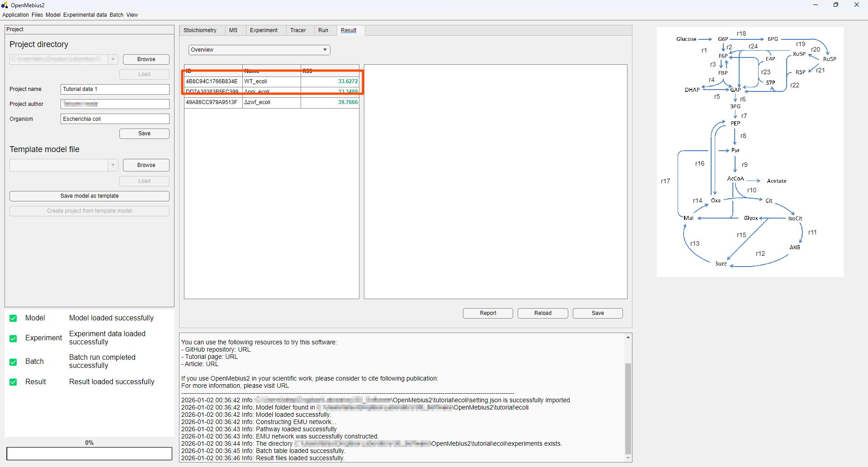The width and height of the screenshot is (868, 467).
Task: Restore the window using the title bar button
Action: coord(836,5)
